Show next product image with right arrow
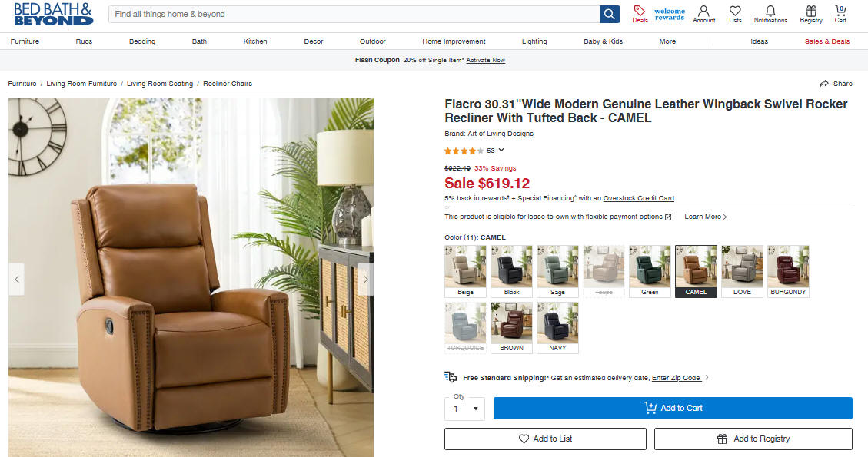Viewport: 868px width, 457px height. click(x=365, y=280)
